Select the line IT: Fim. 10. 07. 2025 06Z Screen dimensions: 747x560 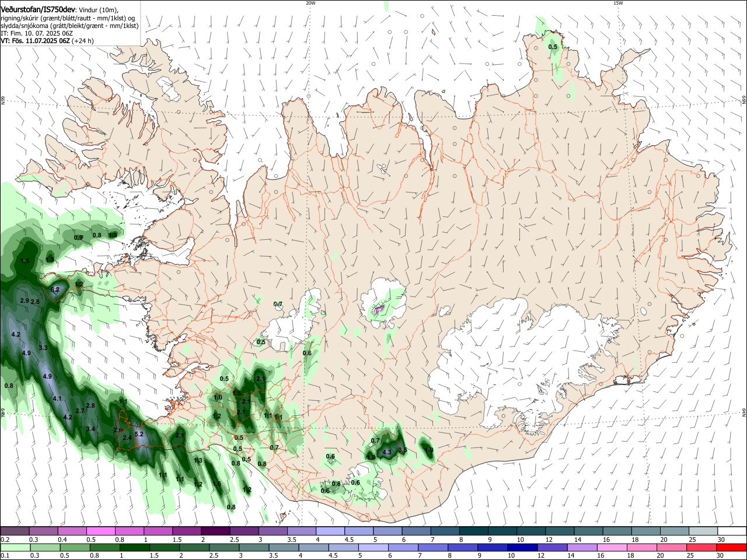point(37,33)
